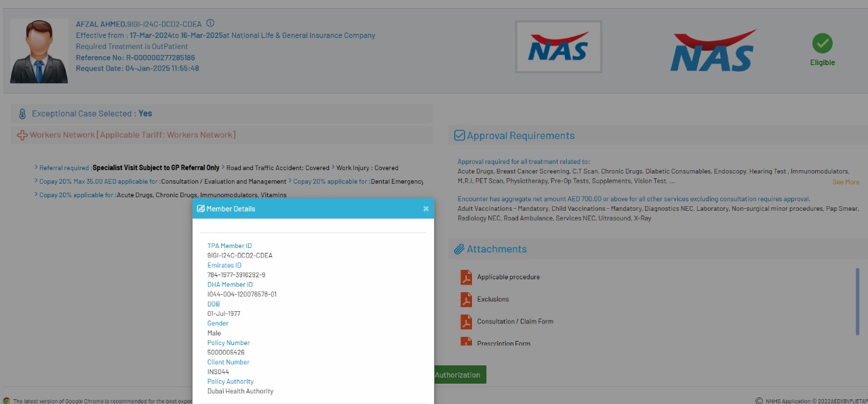868x404 pixels.
Task: Expand Copay 20% Max 35.00 AED chevron
Action: coord(36,181)
